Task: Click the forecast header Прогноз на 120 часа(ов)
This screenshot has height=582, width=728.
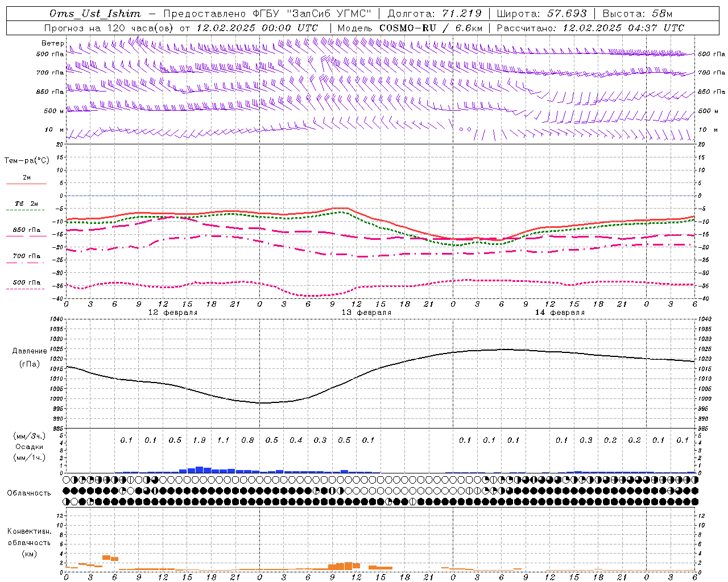Action: point(109,28)
